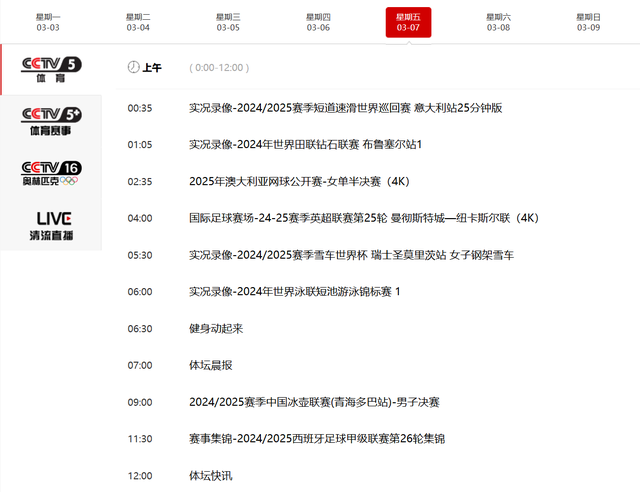Select the CCTV5 体育 channel logo
The image size is (640, 492).
51,70
